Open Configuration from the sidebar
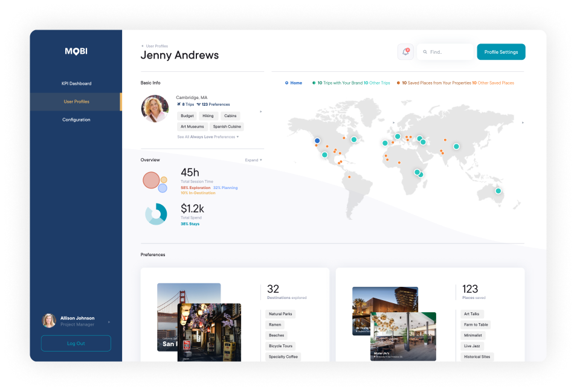The height and width of the screenshot is (392, 577). (76, 120)
